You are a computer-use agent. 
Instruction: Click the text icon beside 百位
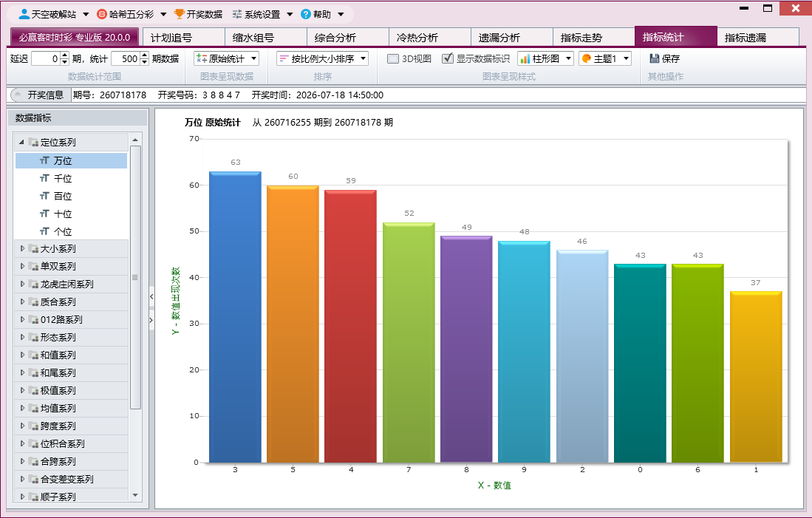44,196
